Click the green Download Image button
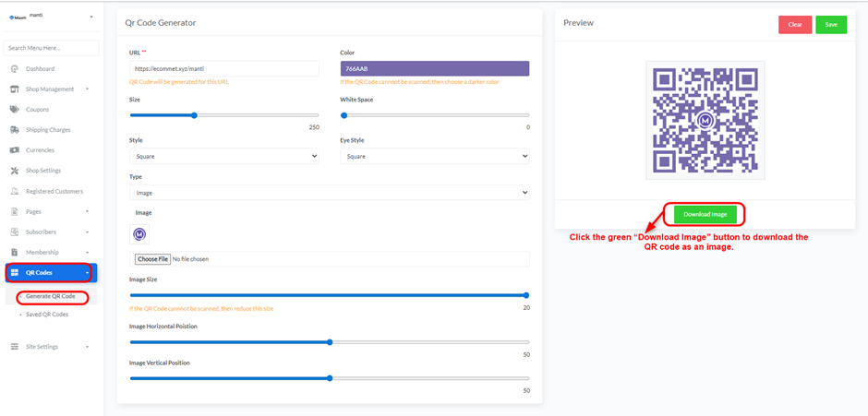Screen dimensions: 868x416 tap(705, 215)
